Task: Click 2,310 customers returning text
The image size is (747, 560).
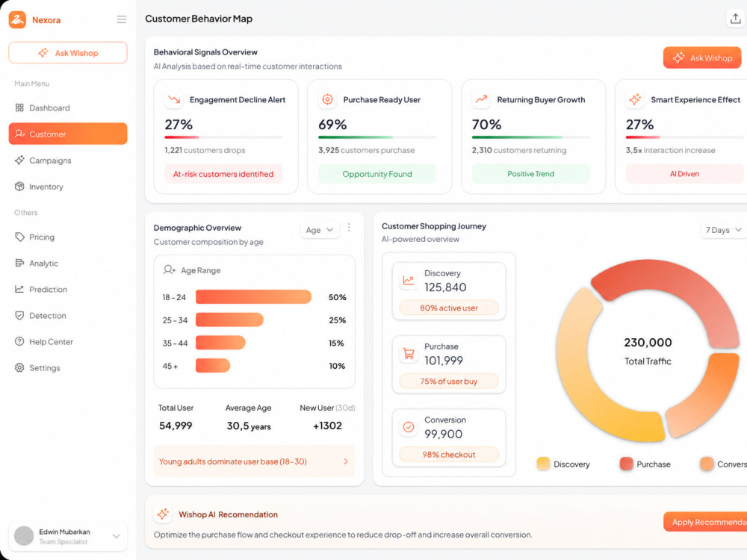Action: pos(519,151)
